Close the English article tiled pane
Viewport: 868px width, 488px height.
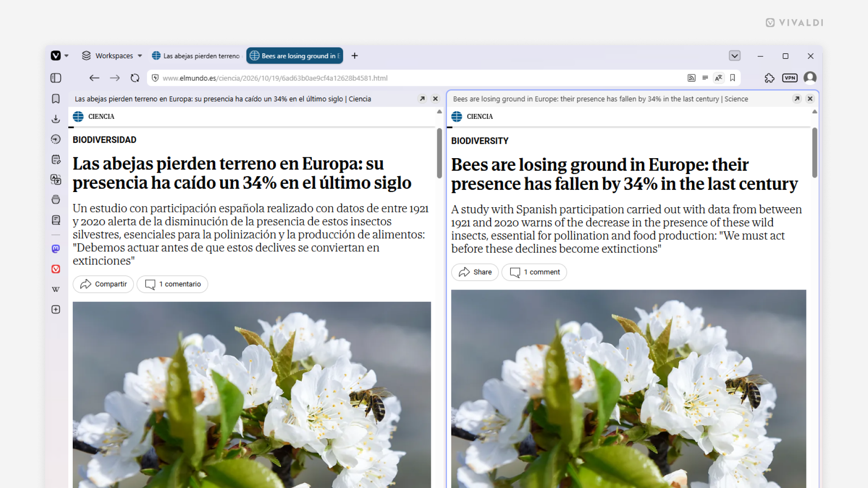pyautogui.click(x=810, y=99)
